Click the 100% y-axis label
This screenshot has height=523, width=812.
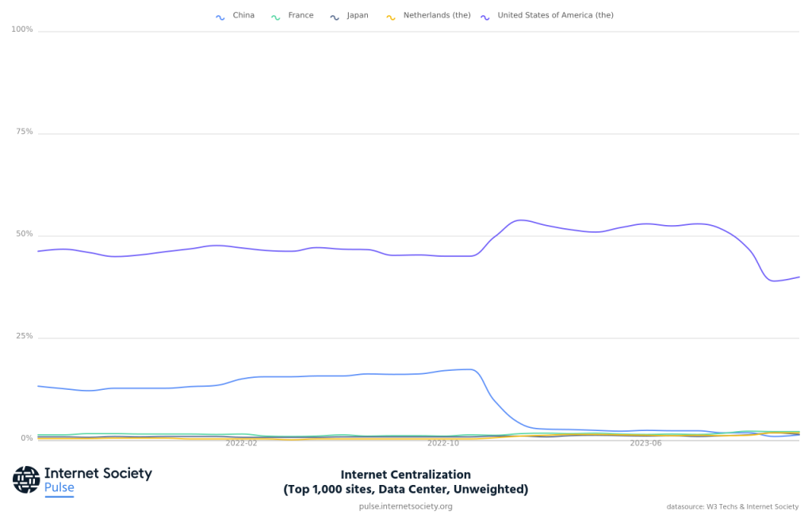22,30
